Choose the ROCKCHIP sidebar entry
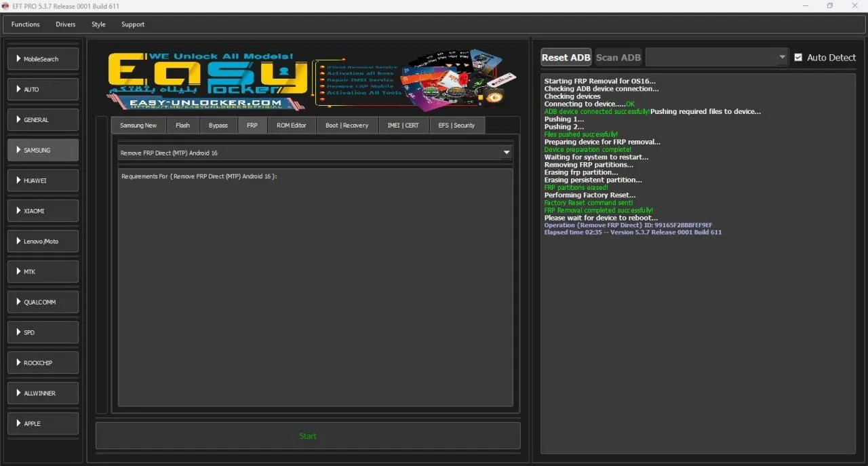Screen dimensions: 868x466 point(43,363)
